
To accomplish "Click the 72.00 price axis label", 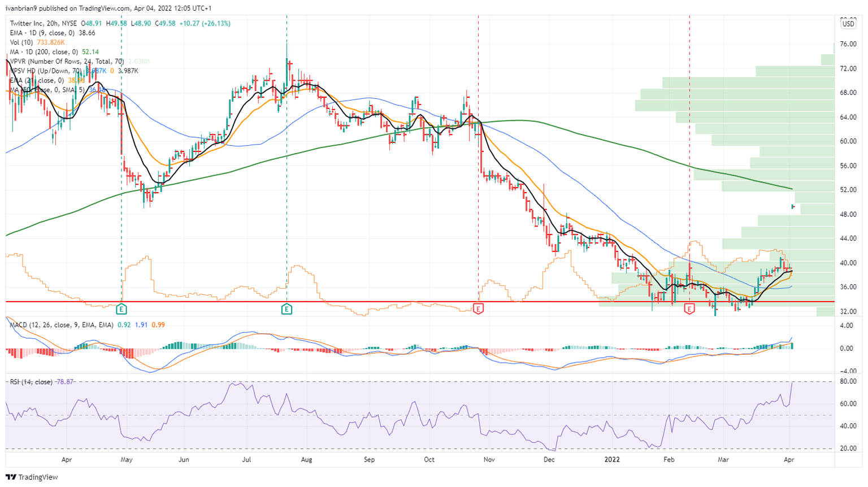I will point(848,68).
